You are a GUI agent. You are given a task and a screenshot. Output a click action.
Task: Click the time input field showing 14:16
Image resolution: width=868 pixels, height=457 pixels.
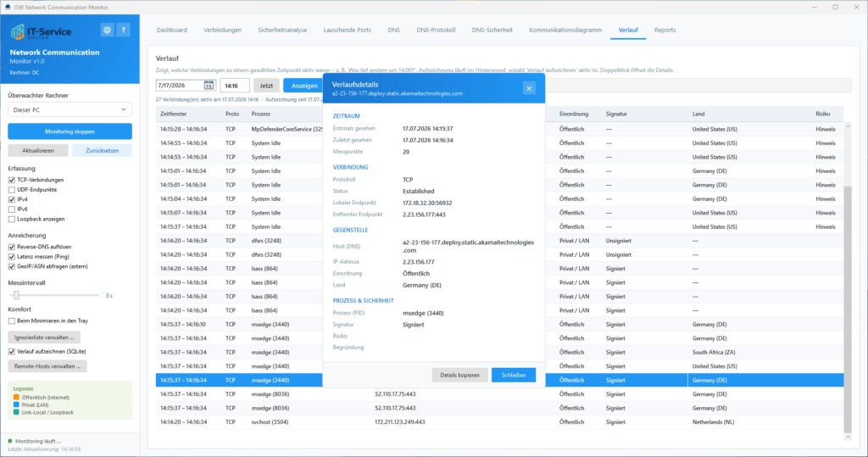point(235,86)
